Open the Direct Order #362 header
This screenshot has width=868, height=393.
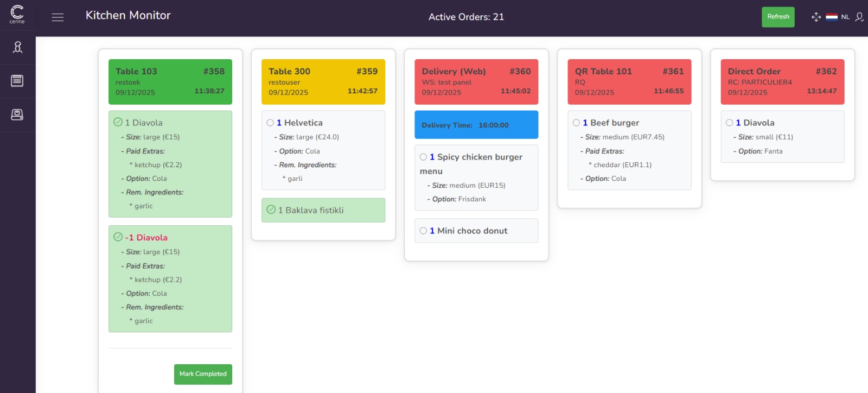(782, 81)
